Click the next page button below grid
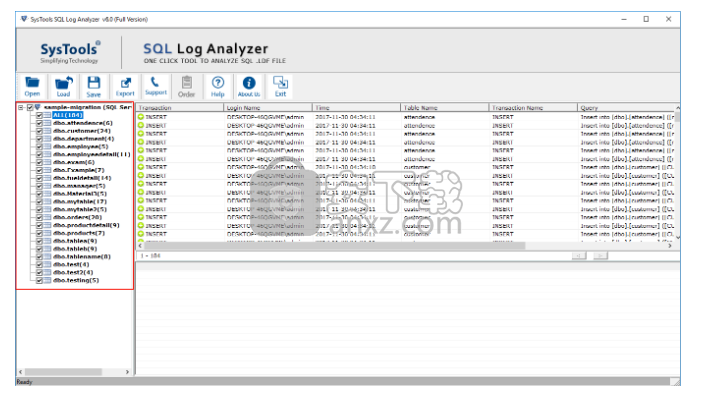 pyautogui.click(x=600, y=256)
